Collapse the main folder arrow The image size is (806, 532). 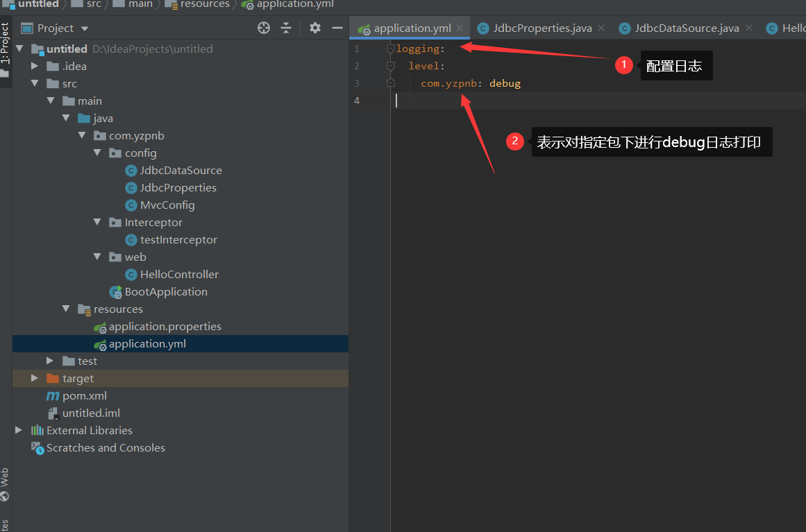point(51,101)
